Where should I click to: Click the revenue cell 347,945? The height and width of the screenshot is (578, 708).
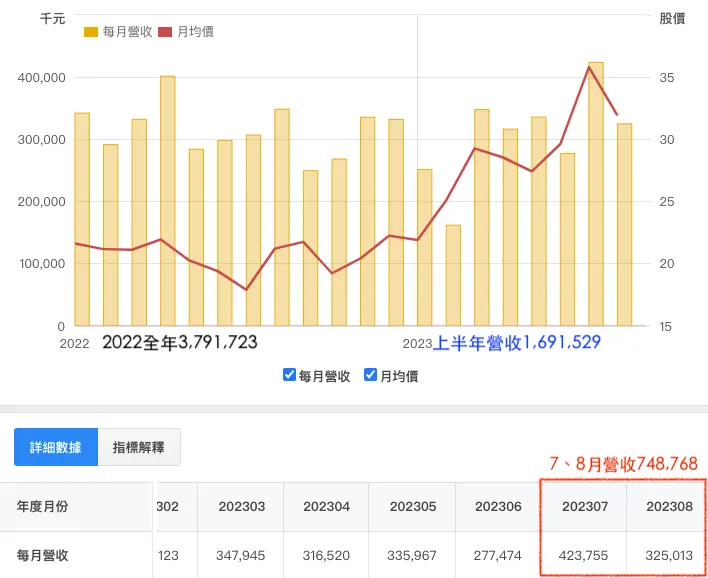tap(240, 555)
